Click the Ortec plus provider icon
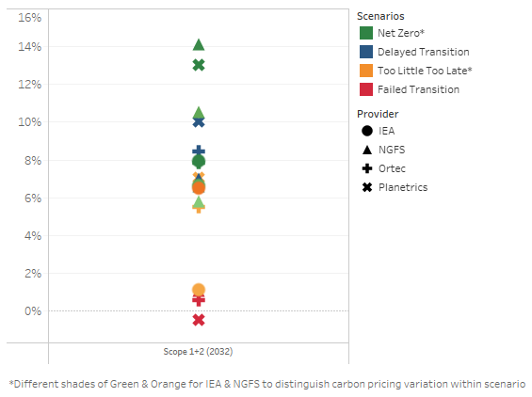Screen dimensions: 532x397 [x=367, y=168]
